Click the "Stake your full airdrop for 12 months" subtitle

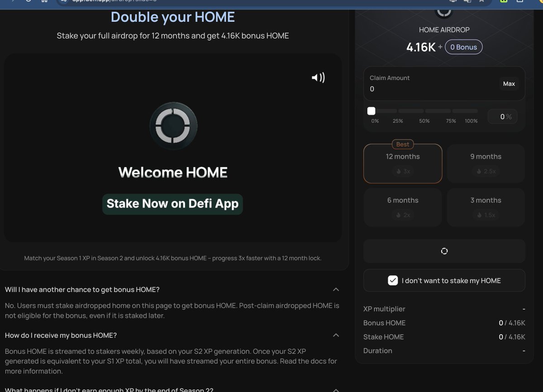pos(173,36)
